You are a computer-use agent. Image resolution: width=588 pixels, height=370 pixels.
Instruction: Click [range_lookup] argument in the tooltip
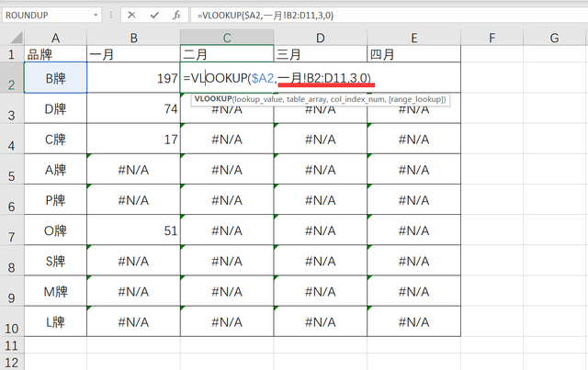point(417,99)
